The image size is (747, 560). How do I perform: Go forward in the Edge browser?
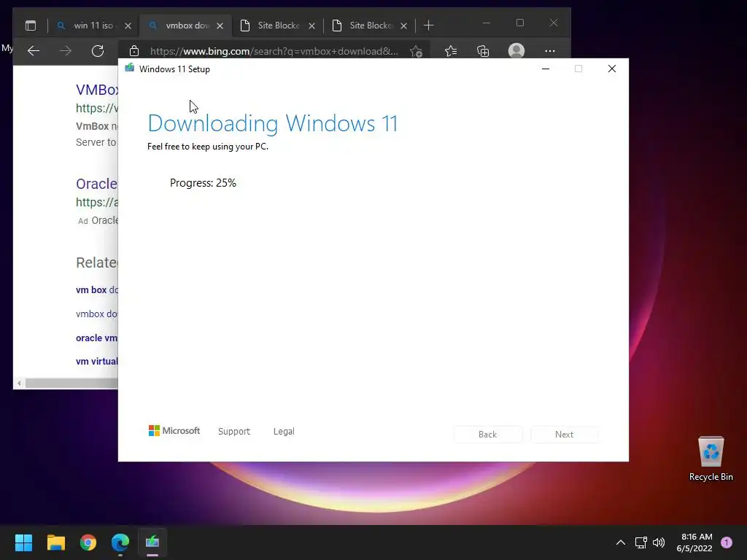pyautogui.click(x=65, y=51)
